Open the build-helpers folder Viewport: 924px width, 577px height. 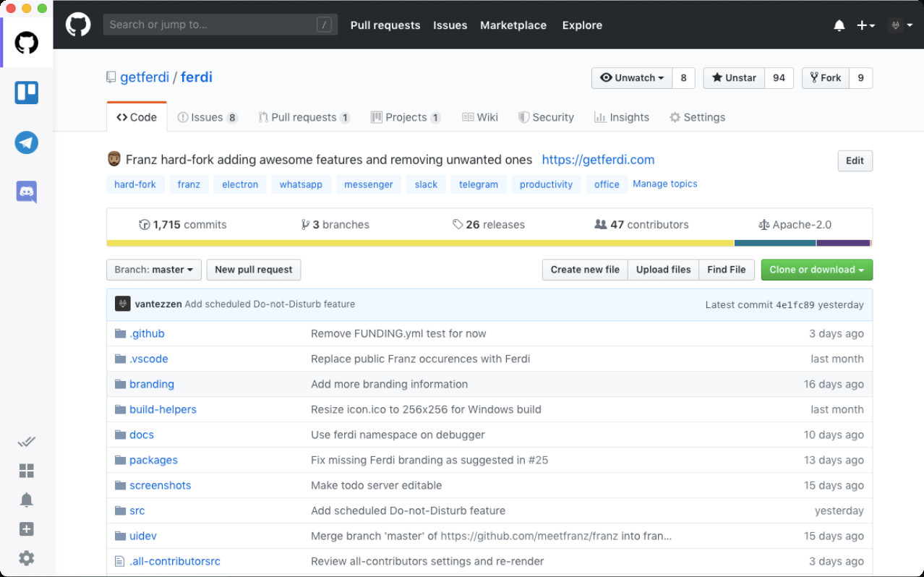163,409
